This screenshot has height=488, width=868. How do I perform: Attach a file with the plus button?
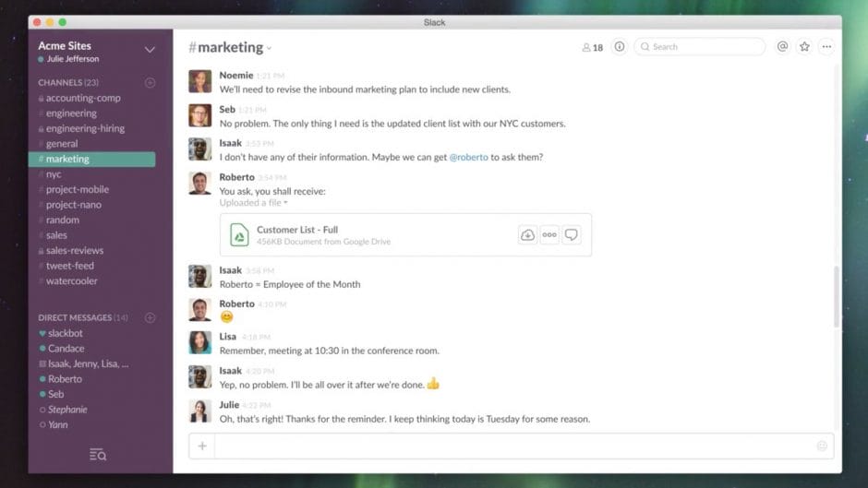click(202, 446)
